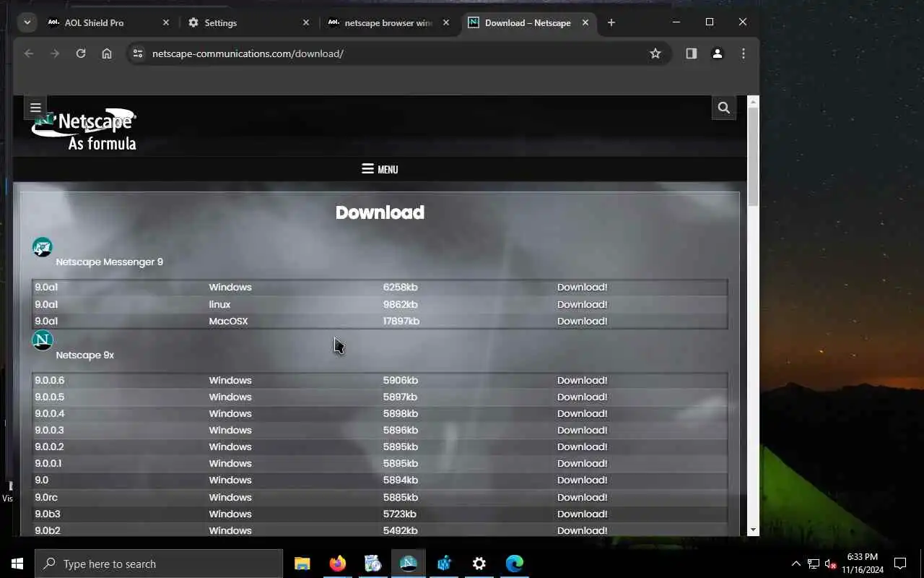Click the Netscape logo
Image resolution: width=924 pixels, height=578 pixels.
[x=85, y=130]
